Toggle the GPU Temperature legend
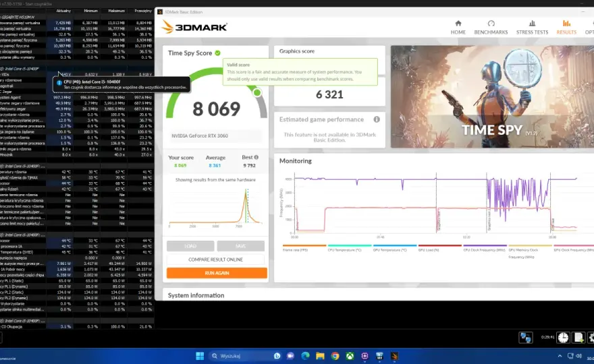Viewport: 594px width, 364px height. 394,248
